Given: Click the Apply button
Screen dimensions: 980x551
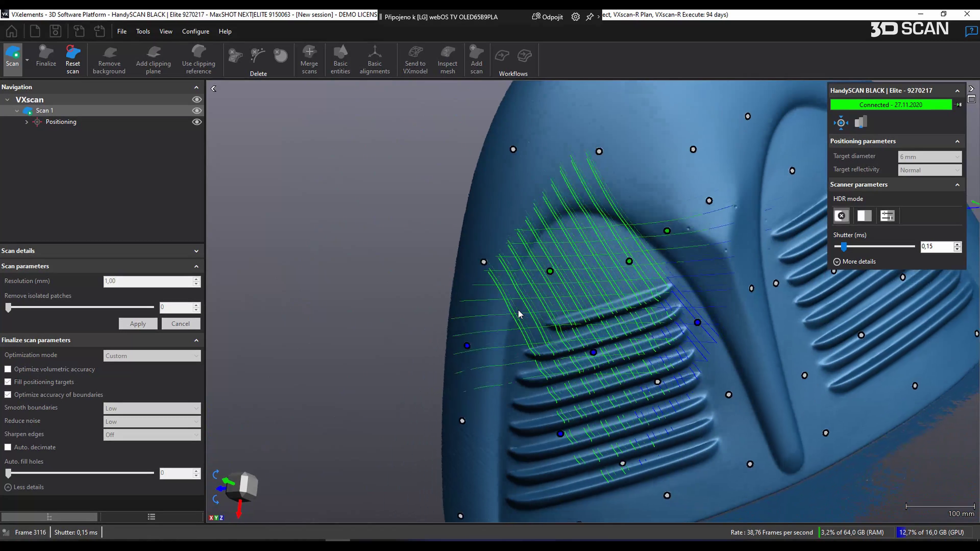Looking at the screenshot, I should pyautogui.click(x=138, y=324).
